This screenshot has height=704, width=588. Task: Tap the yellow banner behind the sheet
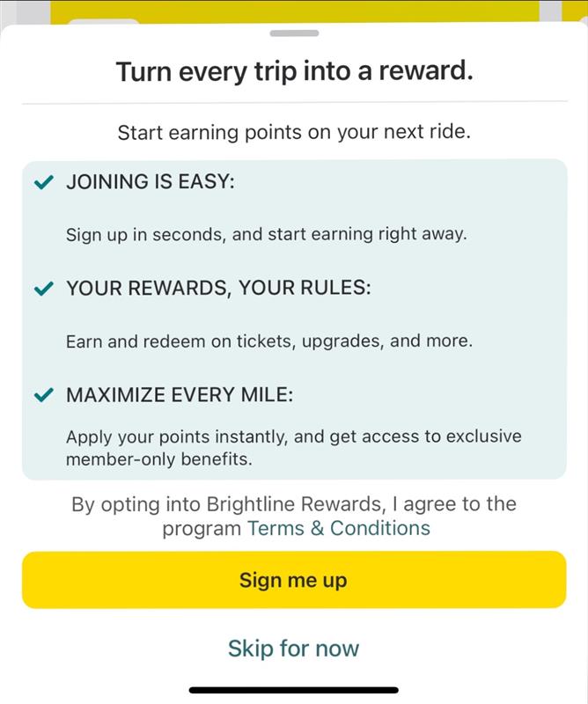click(294, 11)
